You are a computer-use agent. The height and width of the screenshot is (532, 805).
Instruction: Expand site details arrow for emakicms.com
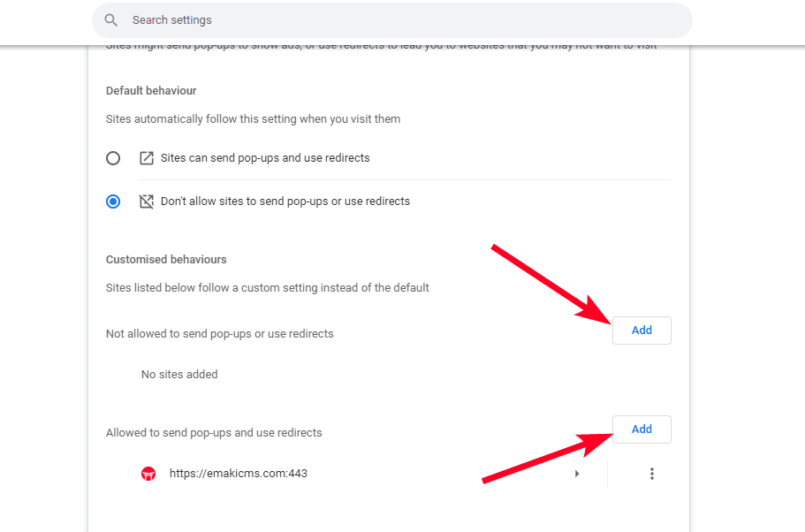tap(577, 474)
